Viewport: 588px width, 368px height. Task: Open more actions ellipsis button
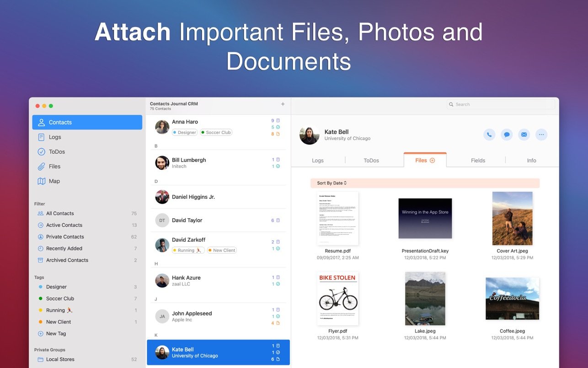tap(541, 135)
